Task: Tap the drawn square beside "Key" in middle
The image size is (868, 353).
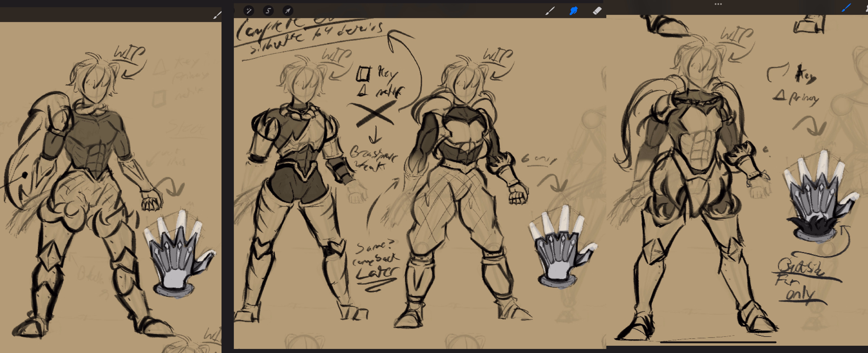Action: [x=363, y=73]
